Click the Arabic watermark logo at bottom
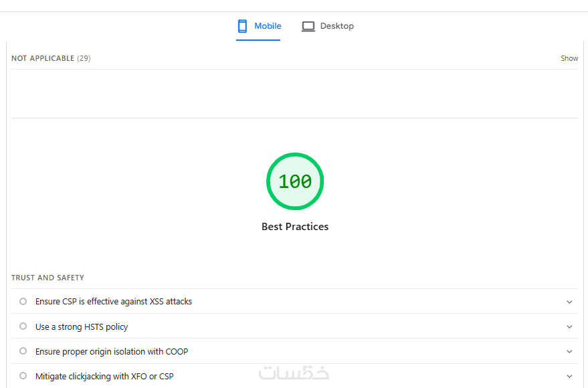 pyautogui.click(x=294, y=373)
